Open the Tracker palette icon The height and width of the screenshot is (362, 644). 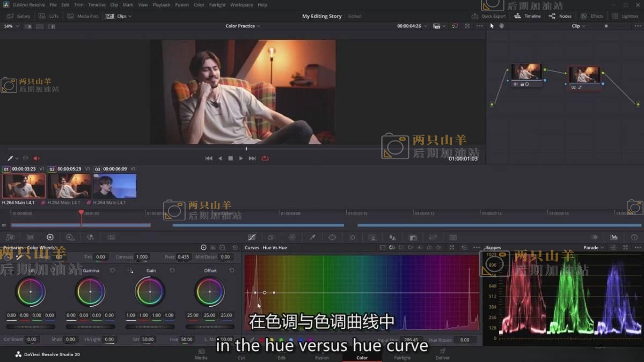click(353, 237)
